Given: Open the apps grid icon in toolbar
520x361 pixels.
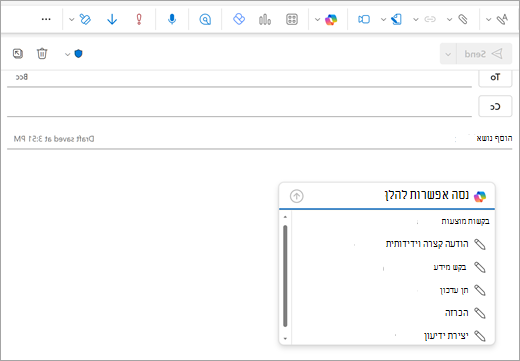Looking at the screenshot, I should [x=292, y=19].
